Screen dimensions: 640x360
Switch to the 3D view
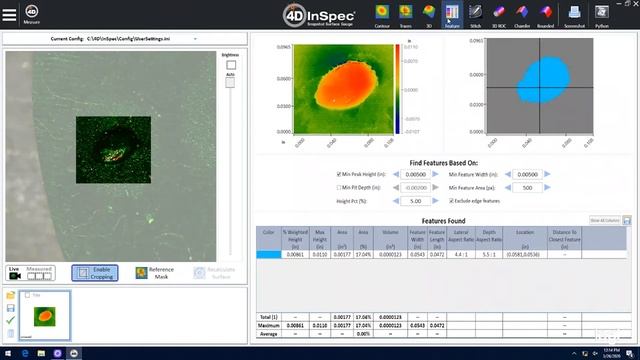tap(429, 15)
